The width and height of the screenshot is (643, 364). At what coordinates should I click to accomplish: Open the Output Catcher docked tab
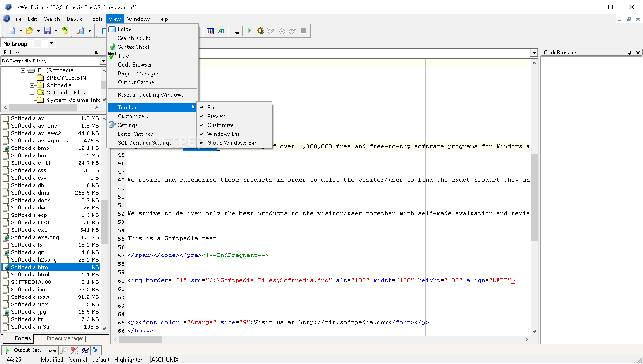[x=24, y=350]
